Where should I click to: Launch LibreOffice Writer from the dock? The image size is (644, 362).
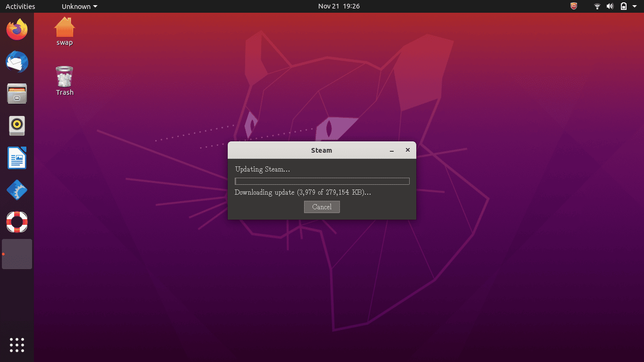tap(17, 158)
